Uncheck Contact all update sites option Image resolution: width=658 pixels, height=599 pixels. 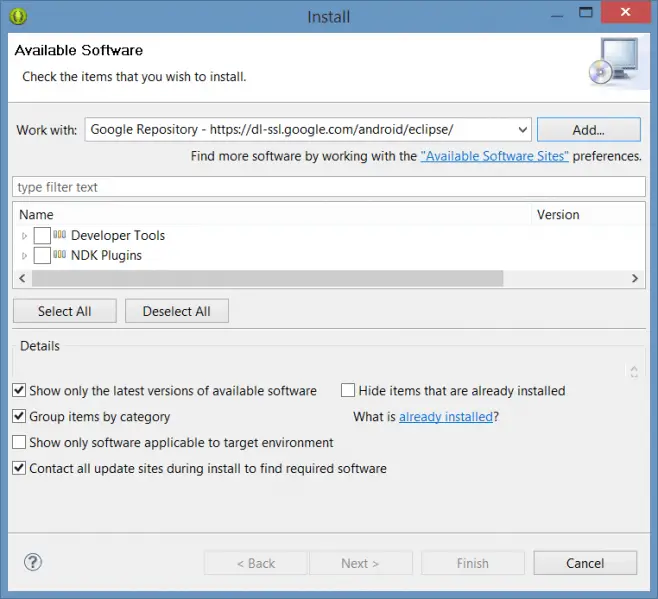(x=20, y=468)
